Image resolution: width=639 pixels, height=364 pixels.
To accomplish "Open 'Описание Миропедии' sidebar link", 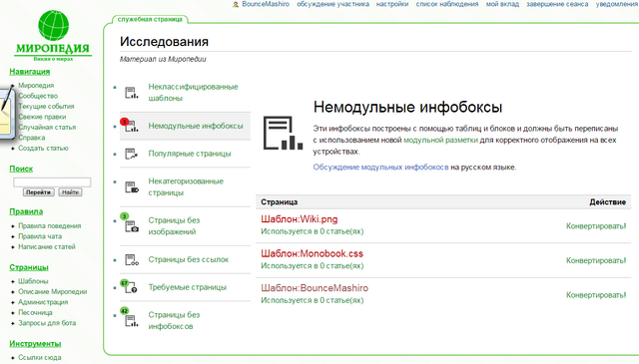I will (52, 292).
